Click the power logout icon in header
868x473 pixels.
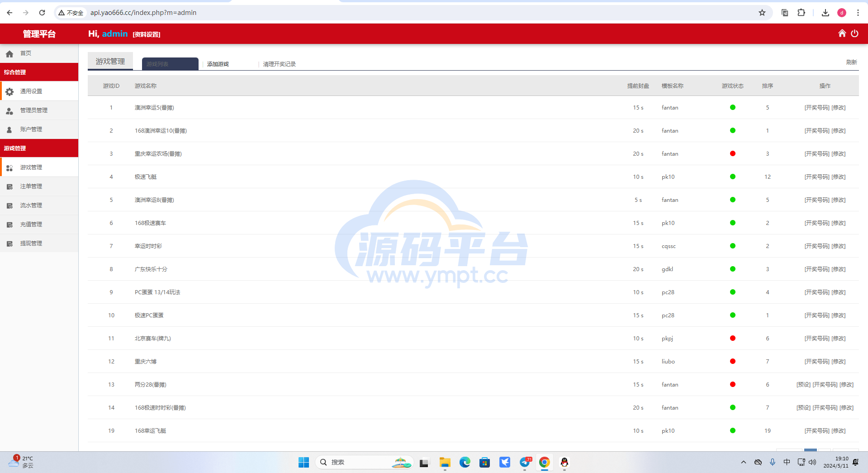pos(854,33)
